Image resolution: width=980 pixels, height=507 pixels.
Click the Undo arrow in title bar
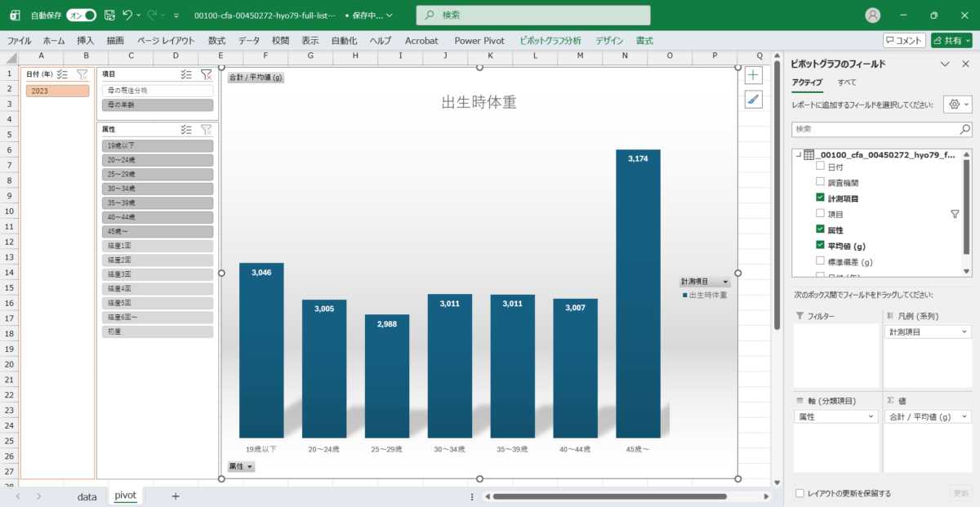pos(127,16)
